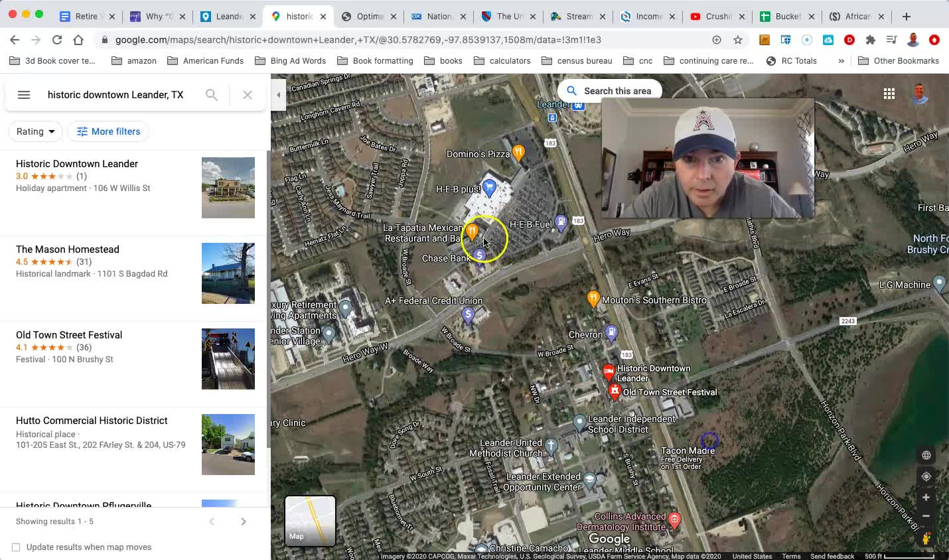Click Domino's Pizza map pin
Screen dimensions: 949x560
pos(519,154)
